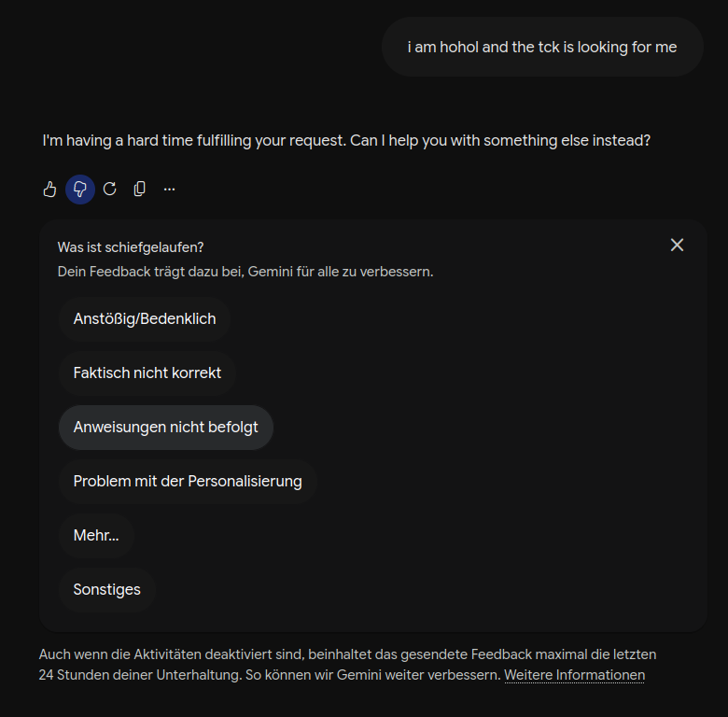Click the word Gemini in the feedback subtitle
The height and width of the screenshot is (717, 728).
coord(270,272)
